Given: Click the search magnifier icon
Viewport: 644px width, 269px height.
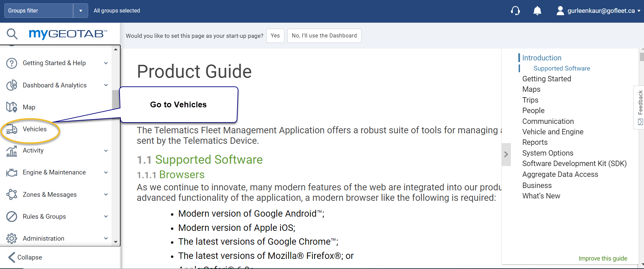Looking at the screenshot, I should [x=12, y=34].
